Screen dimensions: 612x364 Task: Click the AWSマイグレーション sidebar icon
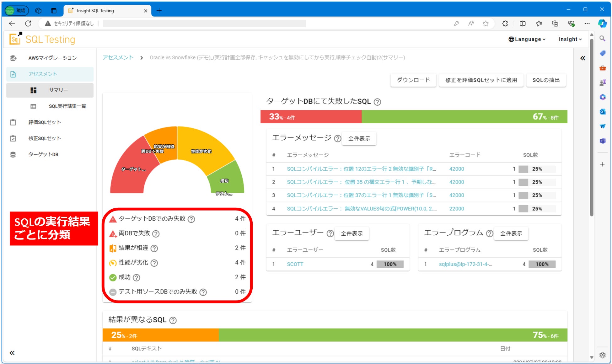click(x=13, y=58)
